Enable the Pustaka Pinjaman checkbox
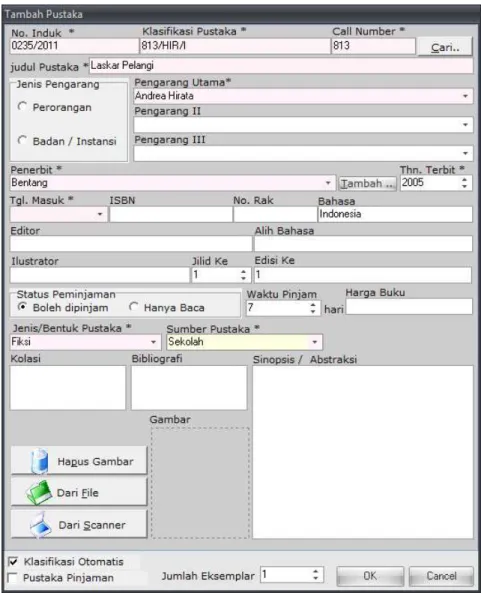This screenshot has width=481, height=593. (13, 578)
